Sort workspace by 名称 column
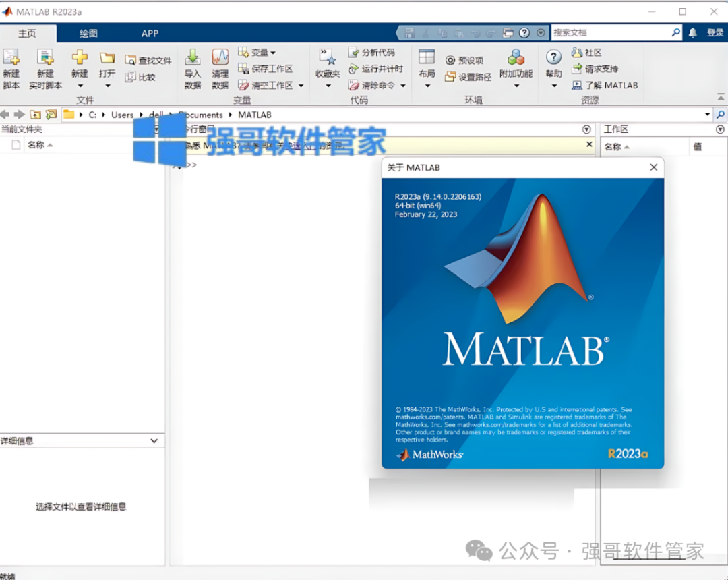The height and width of the screenshot is (580, 728). (x=617, y=147)
